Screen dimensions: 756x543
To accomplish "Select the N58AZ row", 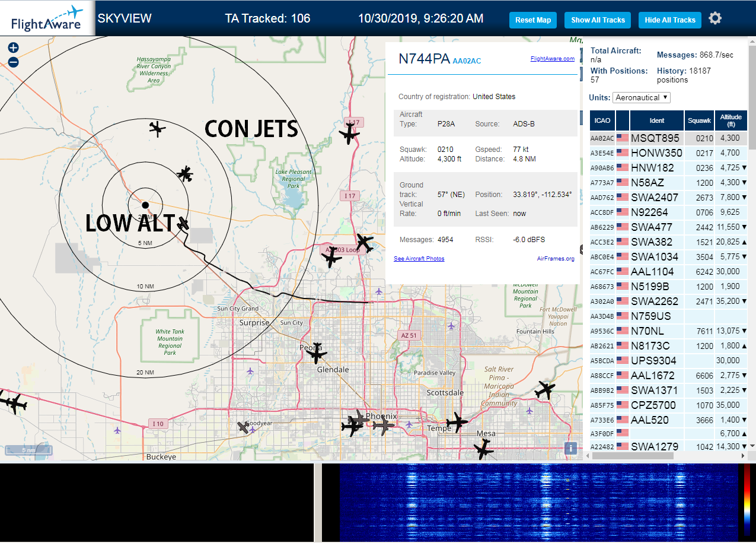I will (669, 182).
